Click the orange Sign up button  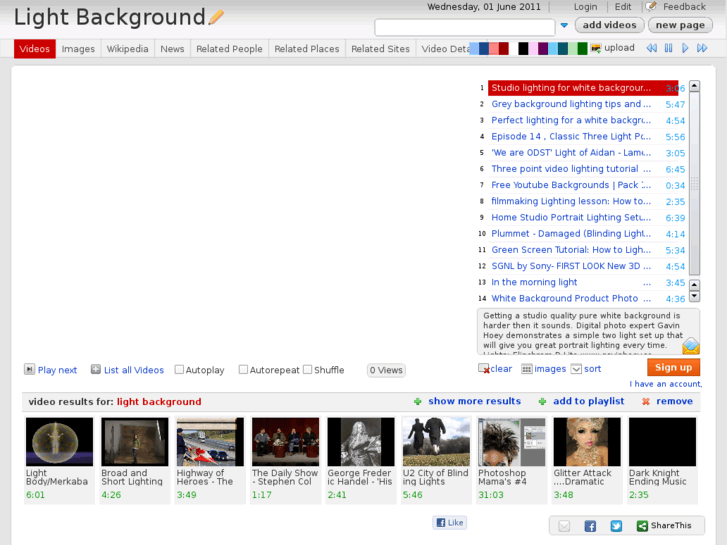673,367
